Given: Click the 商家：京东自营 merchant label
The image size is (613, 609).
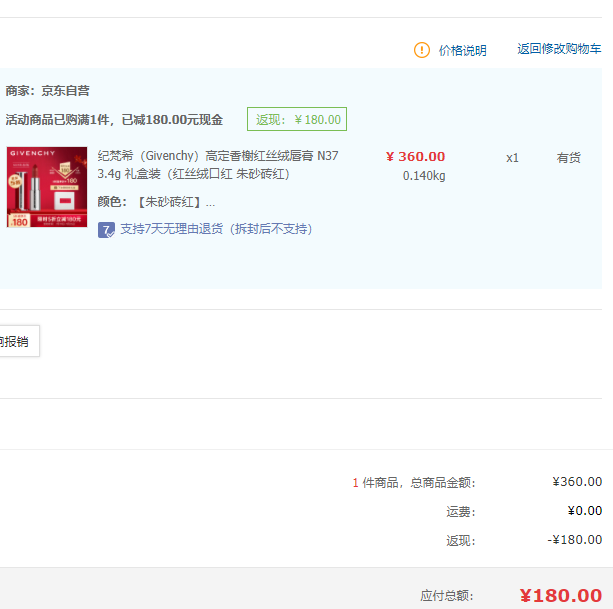Looking at the screenshot, I should tap(47, 91).
